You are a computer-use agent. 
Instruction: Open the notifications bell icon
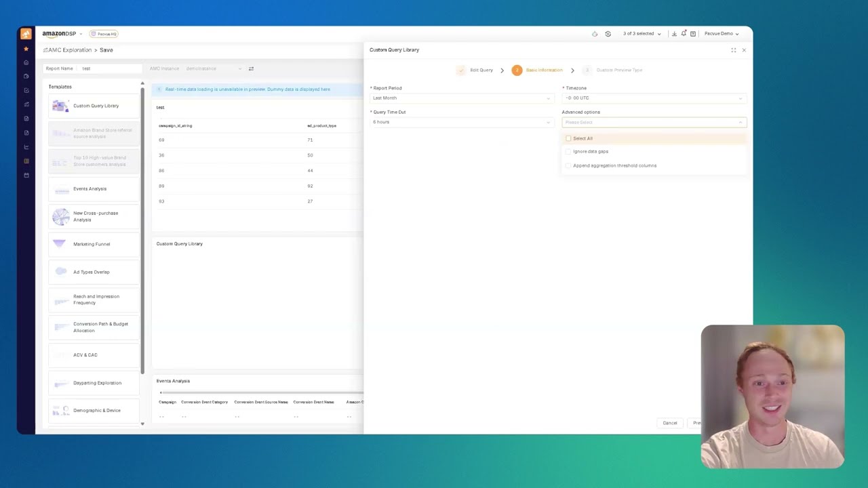click(684, 34)
